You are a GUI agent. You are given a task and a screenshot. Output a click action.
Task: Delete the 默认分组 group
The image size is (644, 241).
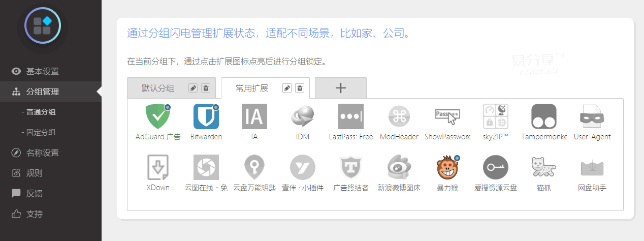(x=206, y=88)
